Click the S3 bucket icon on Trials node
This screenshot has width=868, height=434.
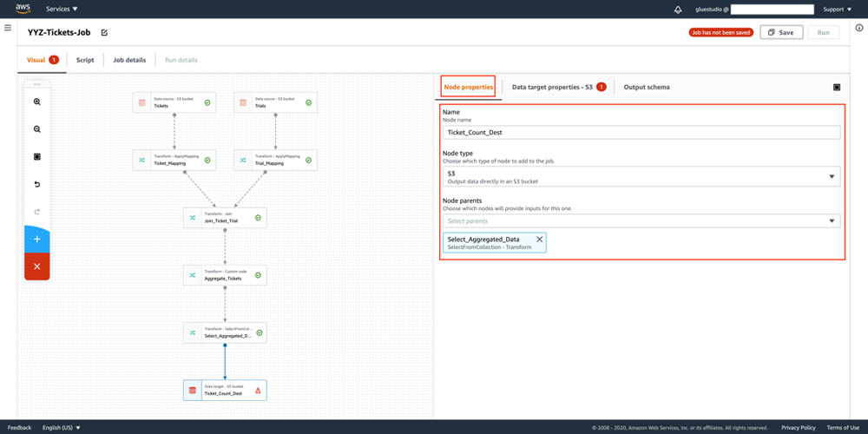243,102
